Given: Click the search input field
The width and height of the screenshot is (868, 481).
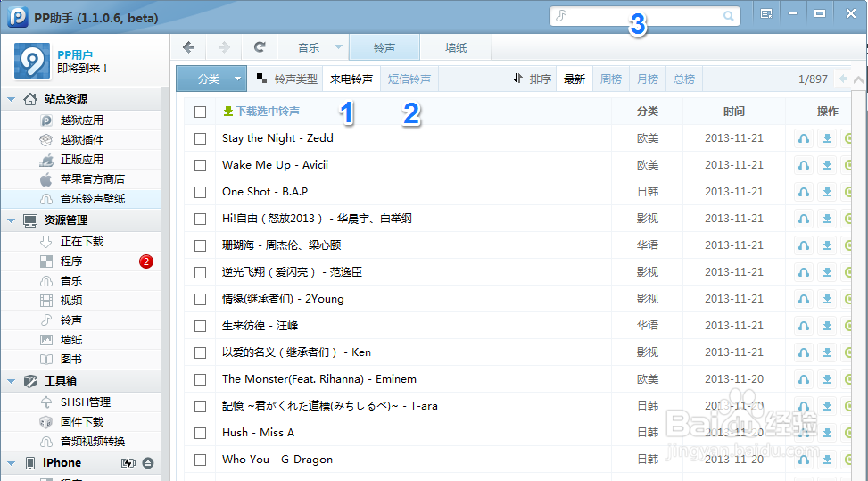Looking at the screenshot, I should point(645,16).
